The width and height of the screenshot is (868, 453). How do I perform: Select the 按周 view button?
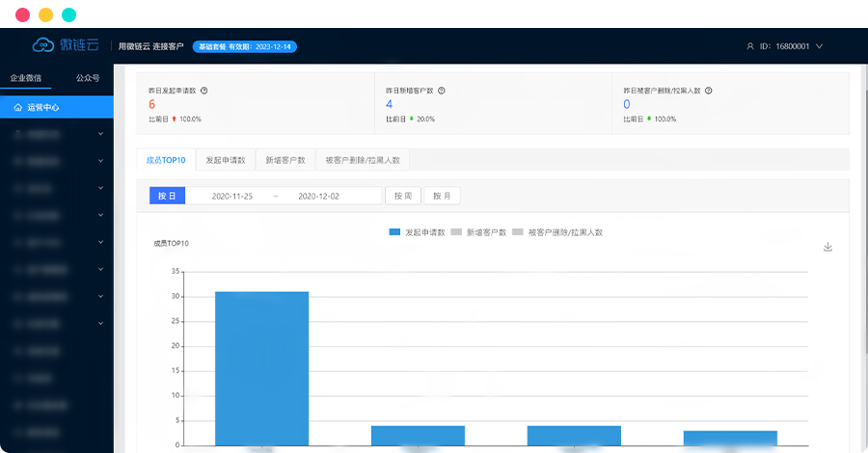(x=402, y=196)
